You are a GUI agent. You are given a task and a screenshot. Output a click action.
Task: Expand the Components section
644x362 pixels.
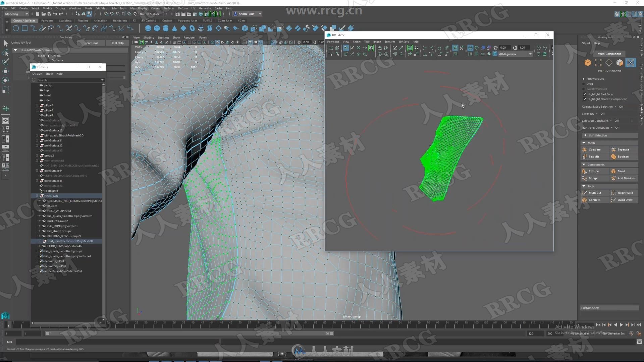[x=585, y=165]
